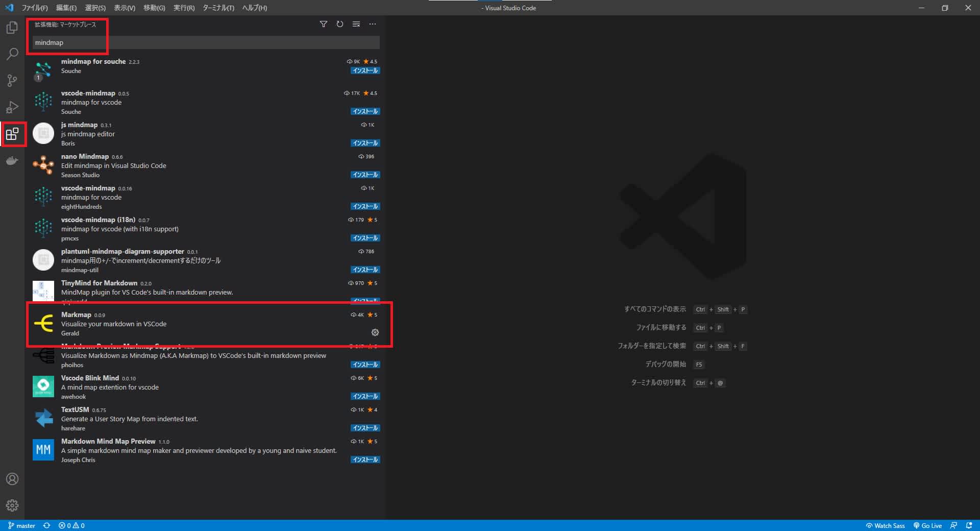Click the filter extensions funnel icon
The image size is (980, 531).
click(x=324, y=24)
